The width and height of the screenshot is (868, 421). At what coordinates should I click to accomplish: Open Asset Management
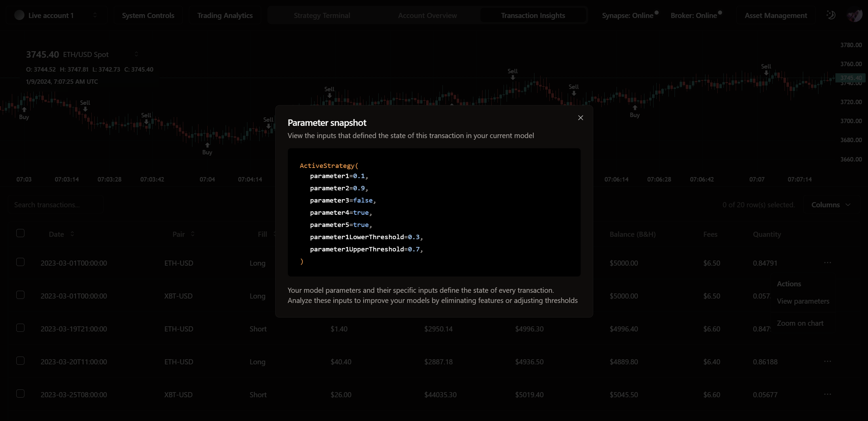776,15
